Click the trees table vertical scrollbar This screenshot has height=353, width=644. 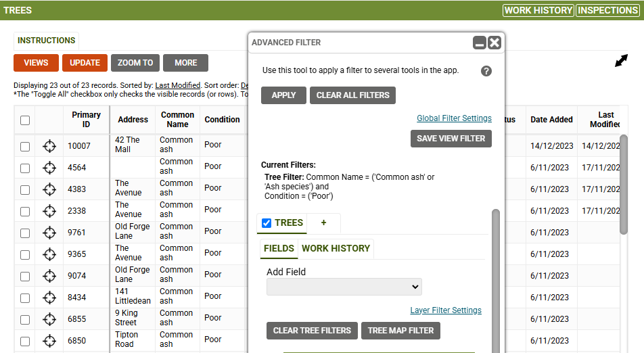(624, 185)
